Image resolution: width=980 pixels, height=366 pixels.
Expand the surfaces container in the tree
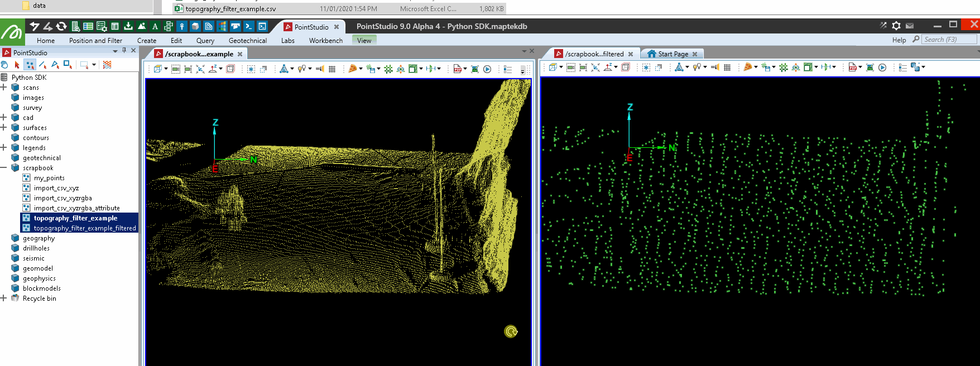[x=4, y=128]
